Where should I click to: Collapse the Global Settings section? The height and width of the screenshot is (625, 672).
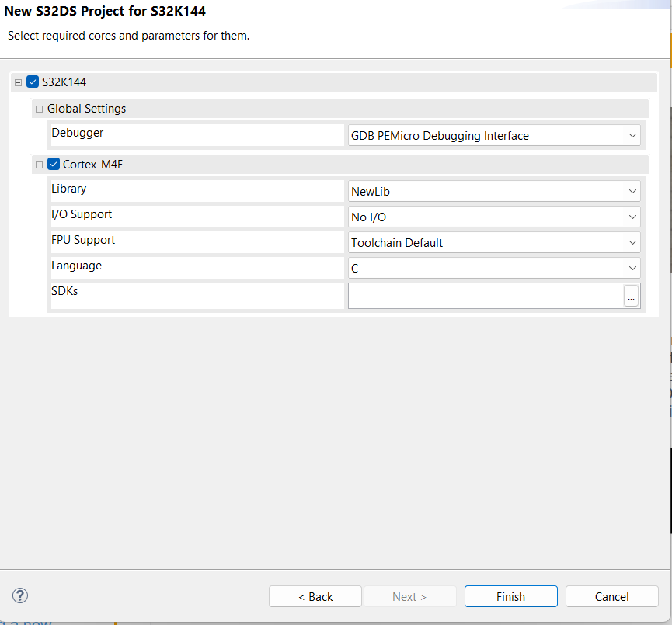[x=40, y=109]
